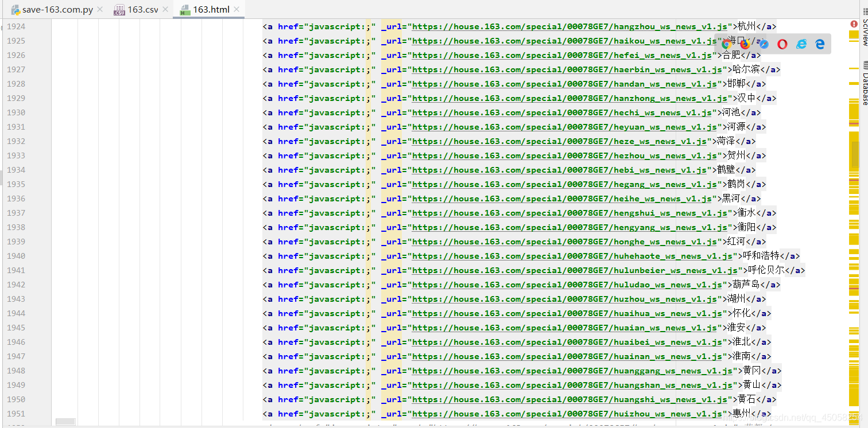Click the Python file icon on save-163.com.py tab
Viewport: 868px width, 428px height.
[15, 10]
